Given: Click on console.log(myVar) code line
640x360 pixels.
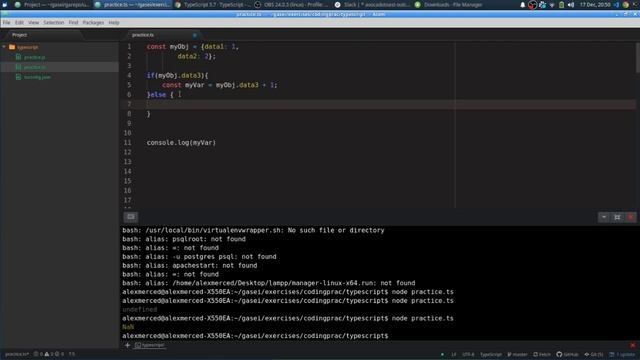Looking at the screenshot, I should 181,143.
